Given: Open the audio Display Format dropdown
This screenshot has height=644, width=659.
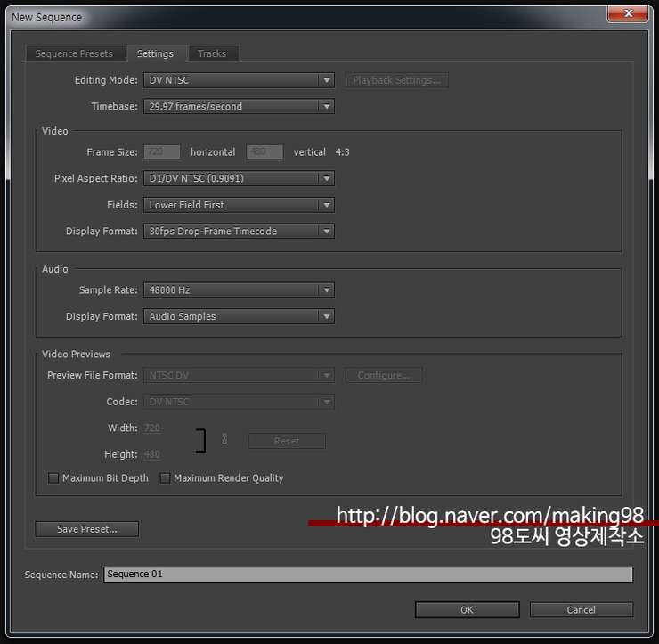Looking at the screenshot, I should point(239,316).
